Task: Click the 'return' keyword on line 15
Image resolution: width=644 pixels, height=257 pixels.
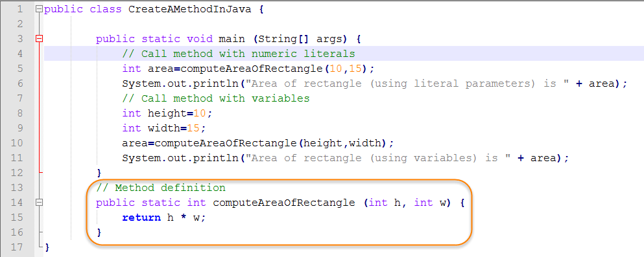Action: (141, 218)
